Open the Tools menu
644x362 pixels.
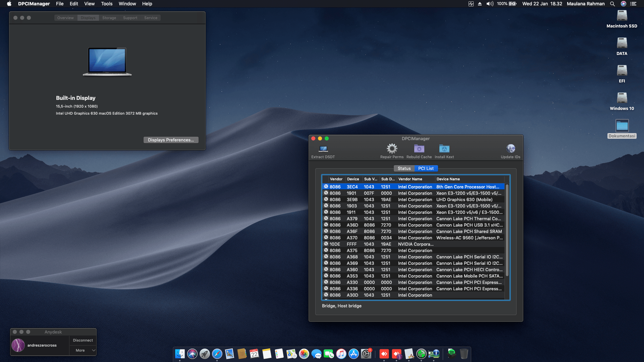[107, 4]
